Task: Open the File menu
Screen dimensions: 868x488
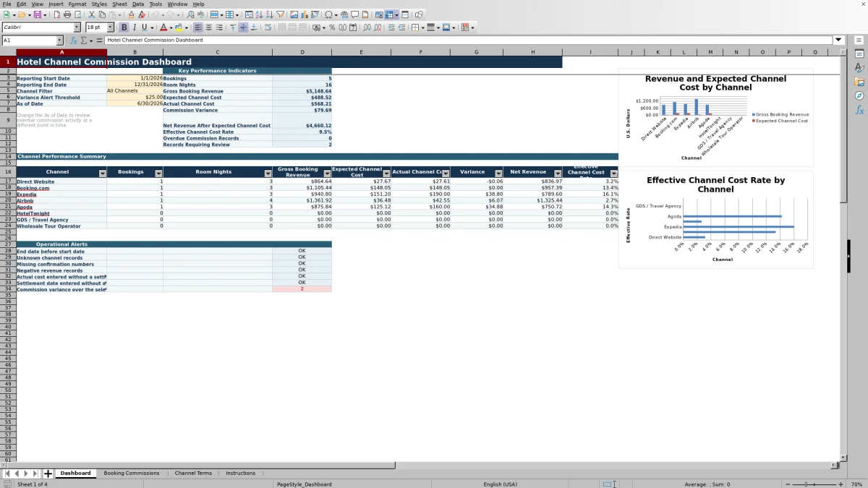Action: [7, 4]
